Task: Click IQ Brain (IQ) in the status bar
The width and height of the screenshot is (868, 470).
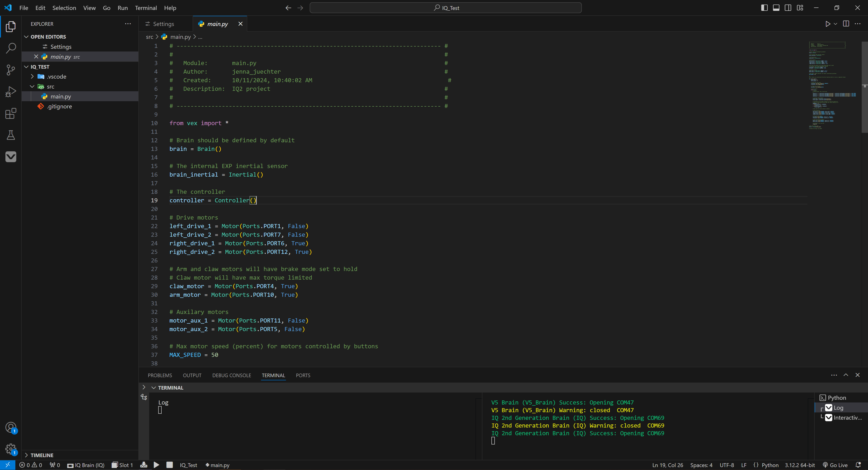Action: pos(86,465)
